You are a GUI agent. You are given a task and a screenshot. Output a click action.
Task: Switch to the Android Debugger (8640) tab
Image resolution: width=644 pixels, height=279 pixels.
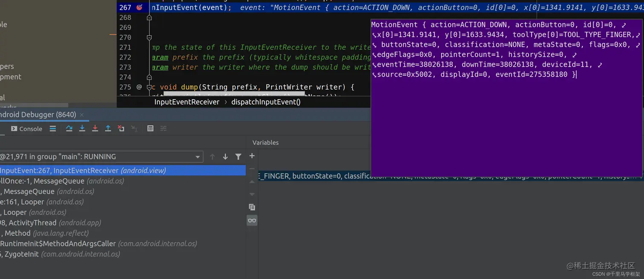(x=38, y=115)
